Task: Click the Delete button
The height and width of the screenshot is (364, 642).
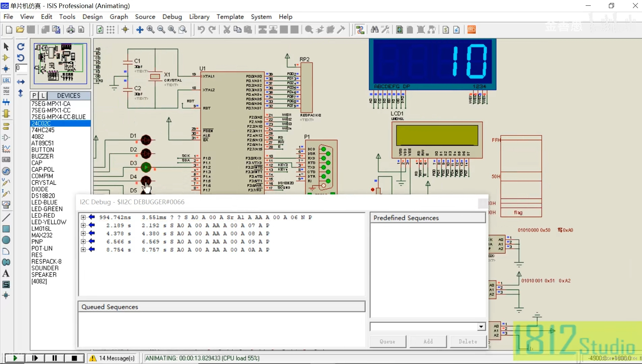Action: point(468,341)
